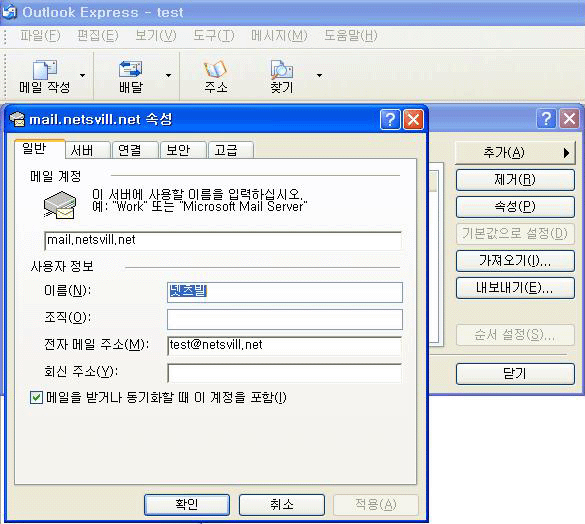The width and height of the screenshot is (585, 524).
Task: Click the 메일 작성 compose mail icon
Action: tap(45, 69)
